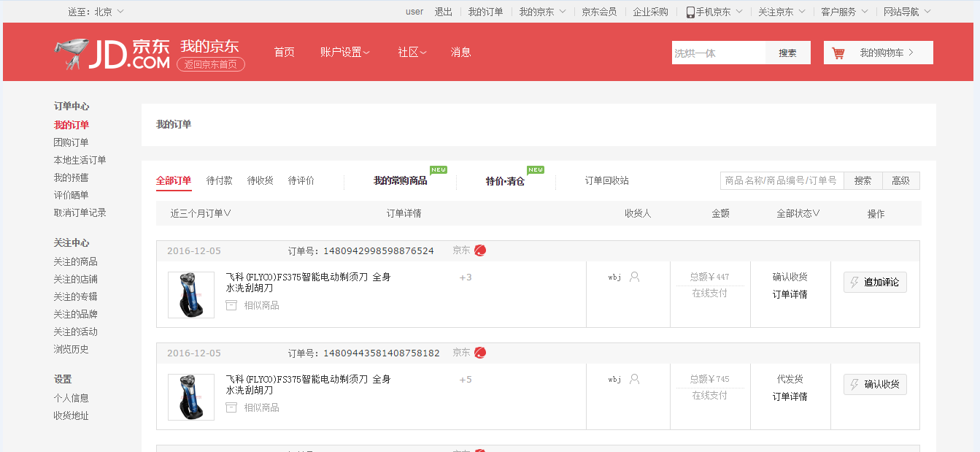Expand 送至：北京 location dropdown
980x452 pixels.
96,12
